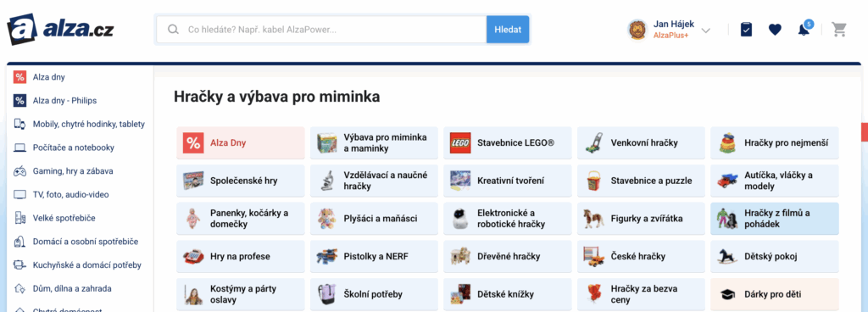This screenshot has width=868, height=312.
Task: Open Kreativní tvoření tile
Action: click(508, 181)
